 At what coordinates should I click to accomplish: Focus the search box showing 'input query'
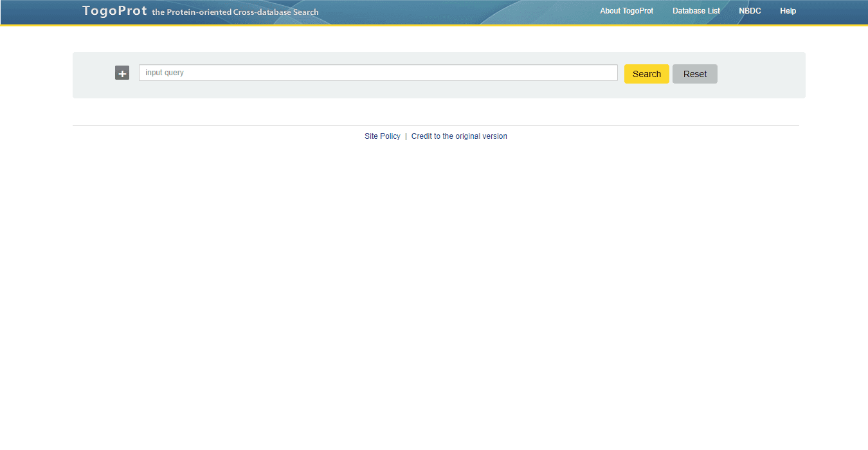click(378, 73)
